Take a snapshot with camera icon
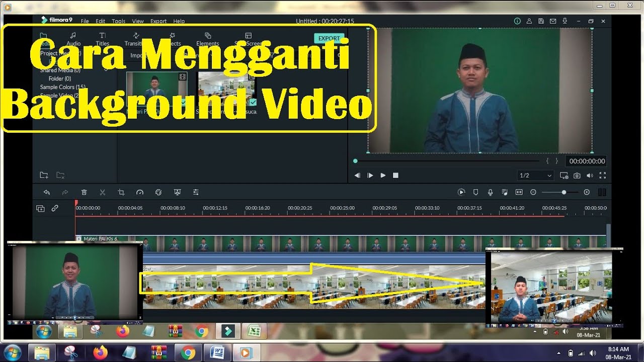 (577, 175)
